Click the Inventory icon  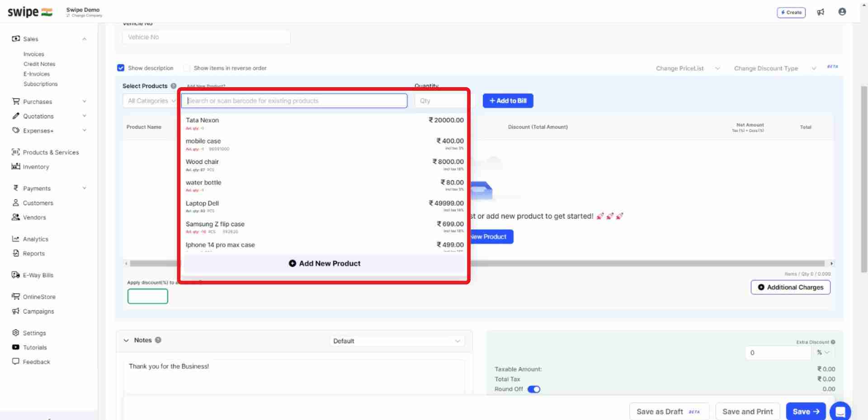click(16, 167)
